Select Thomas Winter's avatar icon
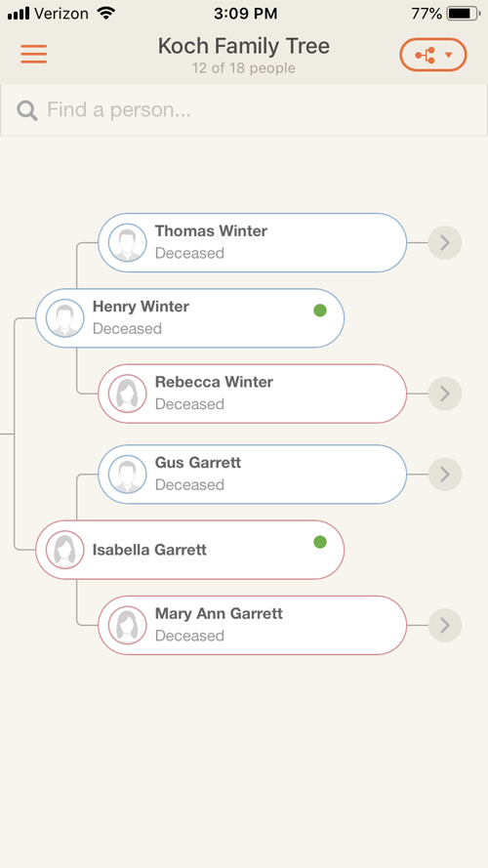The image size is (488, 868). coord(127,242)
